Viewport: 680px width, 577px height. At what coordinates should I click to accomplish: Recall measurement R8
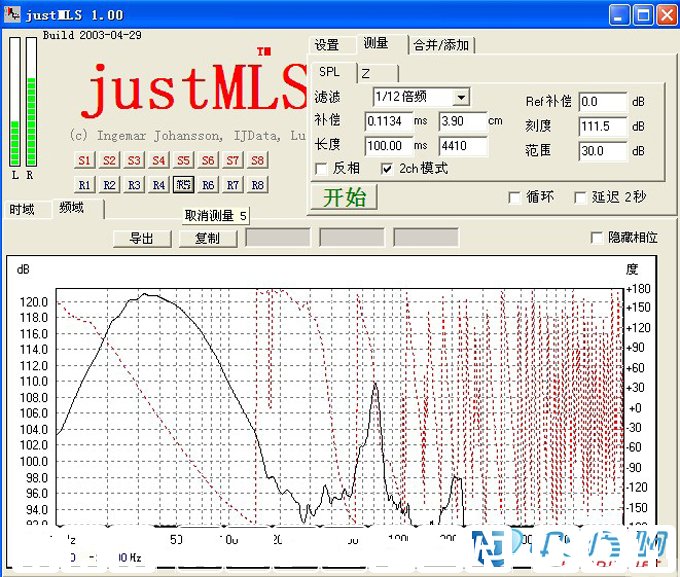click(x=258, y=185)
